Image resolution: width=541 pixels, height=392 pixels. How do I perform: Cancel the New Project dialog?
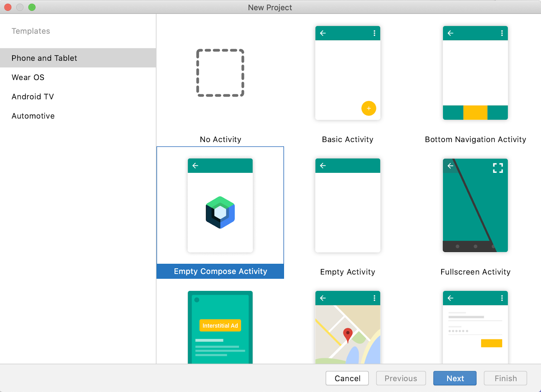click(x=347, y=378)
